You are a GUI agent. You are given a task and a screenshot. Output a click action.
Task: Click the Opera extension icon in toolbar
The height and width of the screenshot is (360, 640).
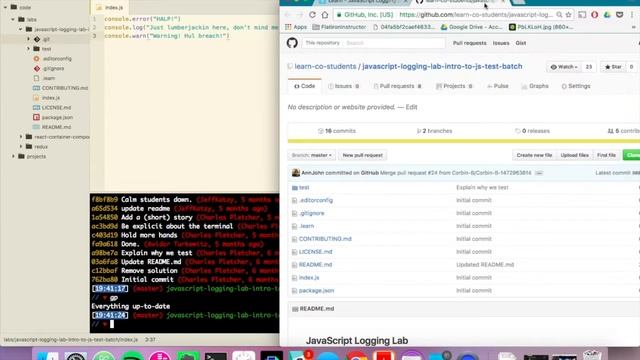coord(595,15)
